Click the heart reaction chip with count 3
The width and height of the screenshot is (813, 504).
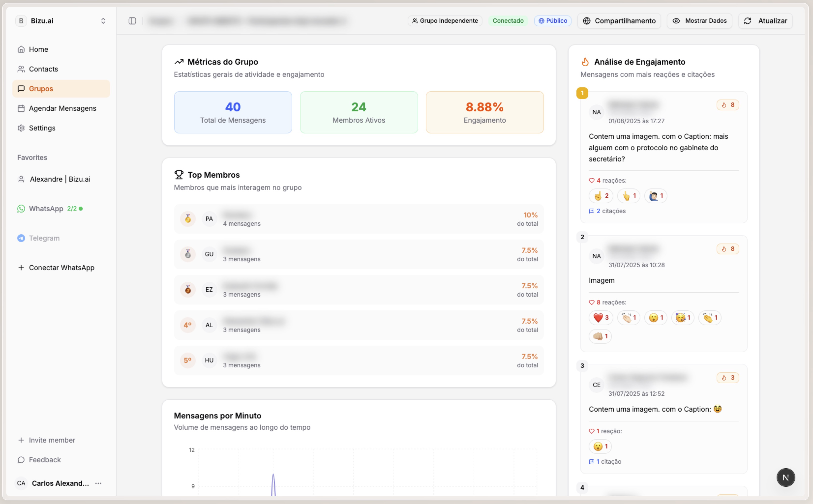pos(601,317)
